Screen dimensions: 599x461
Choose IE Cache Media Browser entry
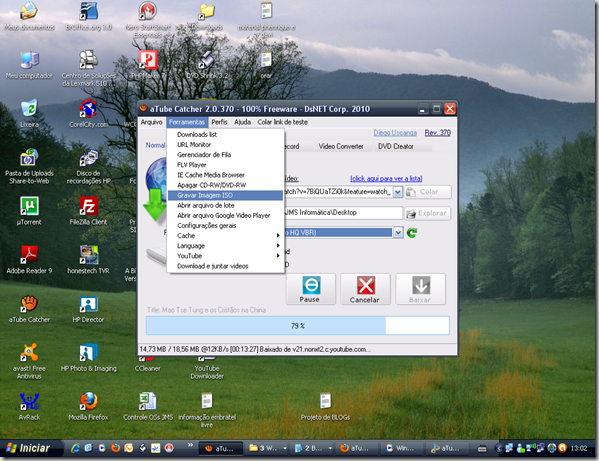pyautogui.click(x=225, y=175)
